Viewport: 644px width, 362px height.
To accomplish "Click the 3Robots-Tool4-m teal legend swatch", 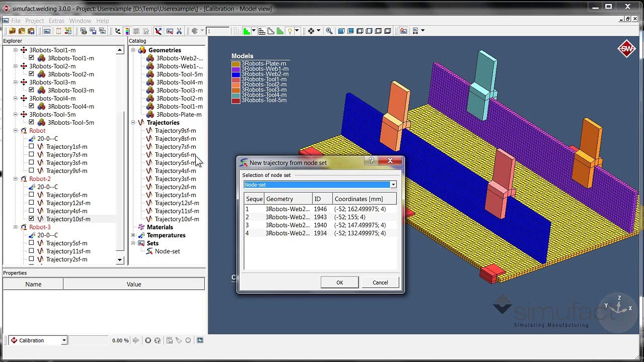I will point(235,95).
